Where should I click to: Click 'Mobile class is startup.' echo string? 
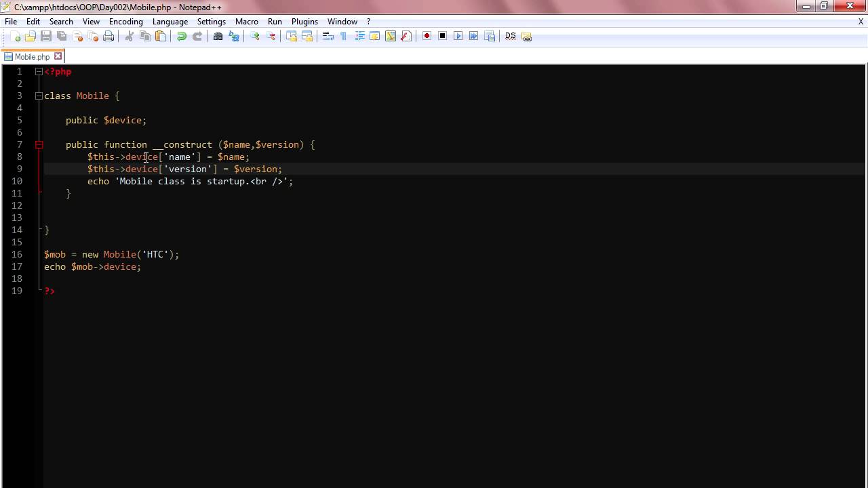pos(185,182)
